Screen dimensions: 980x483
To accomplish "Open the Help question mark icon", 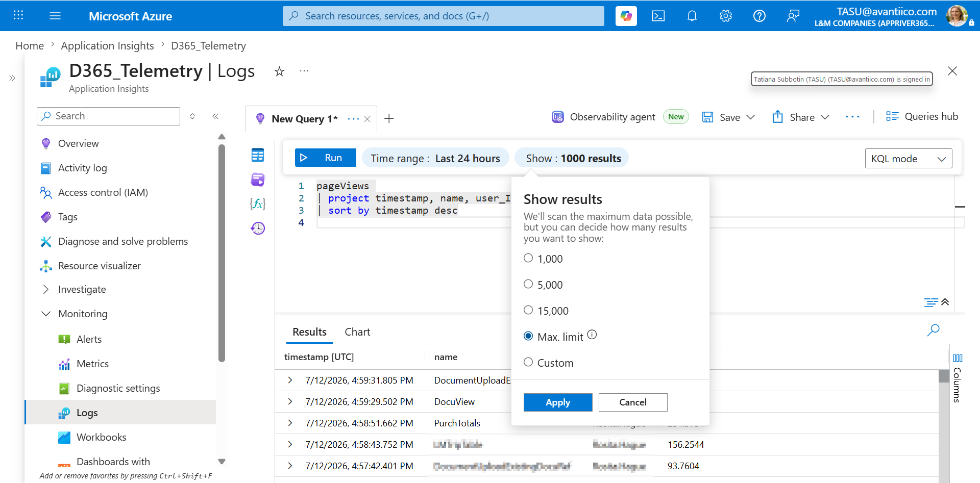I will coord(759,16).
